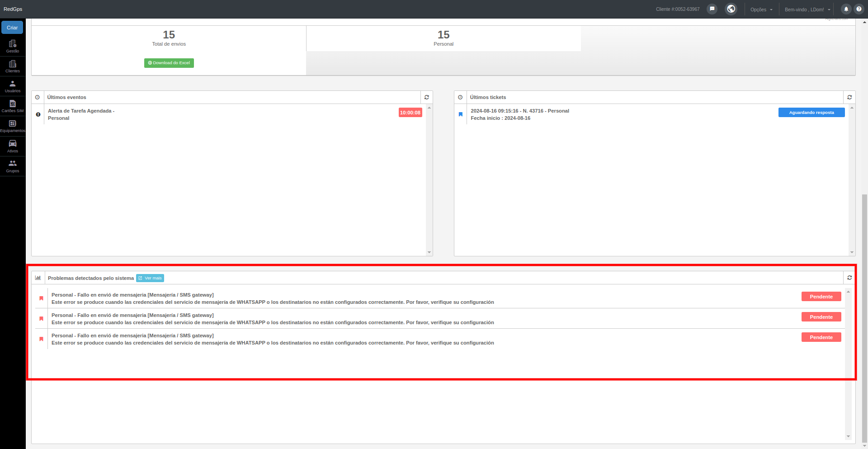This screenshot has height=449, width=868.
Task: Open the Ativos car icon section
Action: click(x=13, y=146)
